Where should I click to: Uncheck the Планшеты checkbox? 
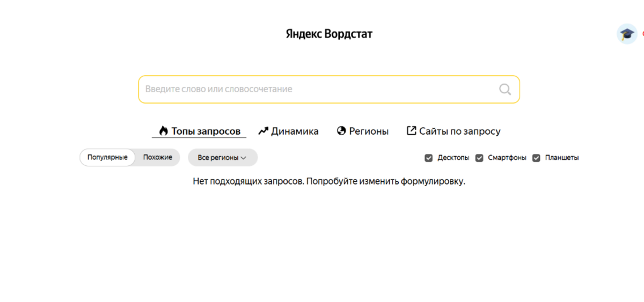tap(537, 158)
